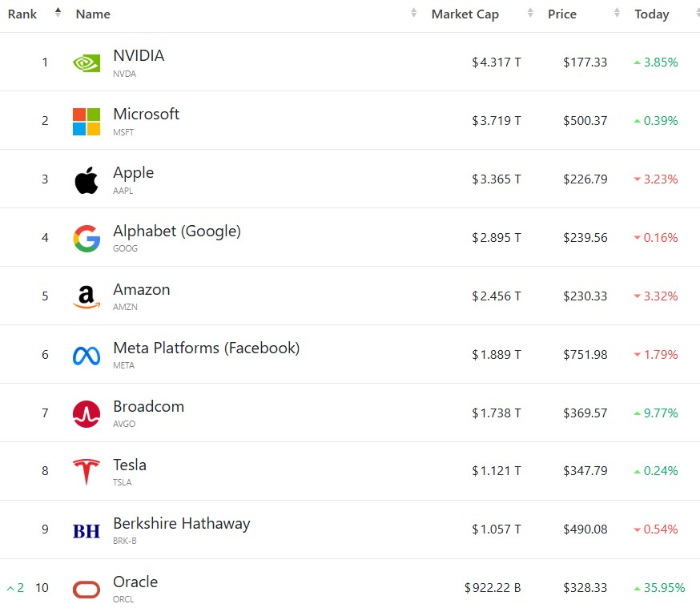
Task: Select the Berkshire Hathaway BH logo
Action: click(x=86, y=531)
